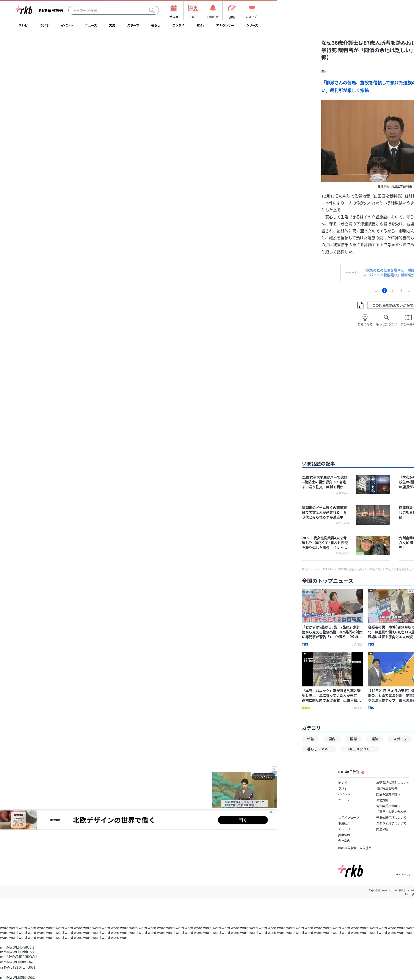Open the ニュース menu item
The width and height of the screenshot is (414, 980).
(91, 25)
